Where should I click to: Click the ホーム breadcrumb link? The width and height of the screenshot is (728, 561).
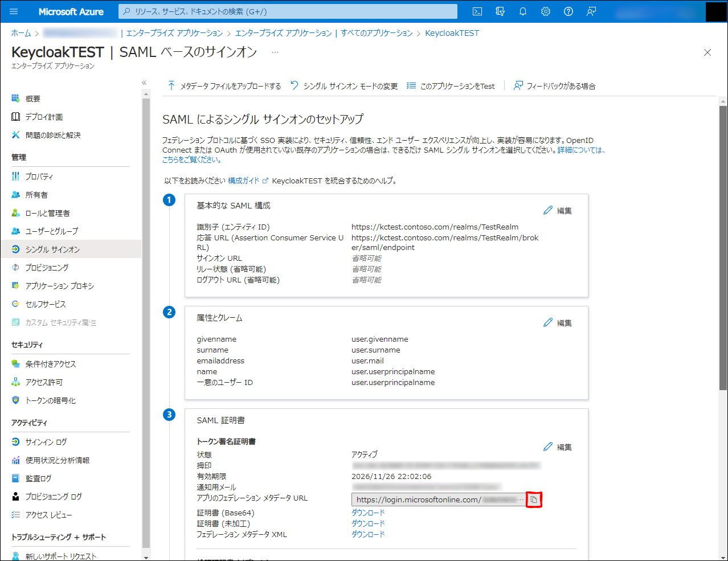click(x=21, y=33)
